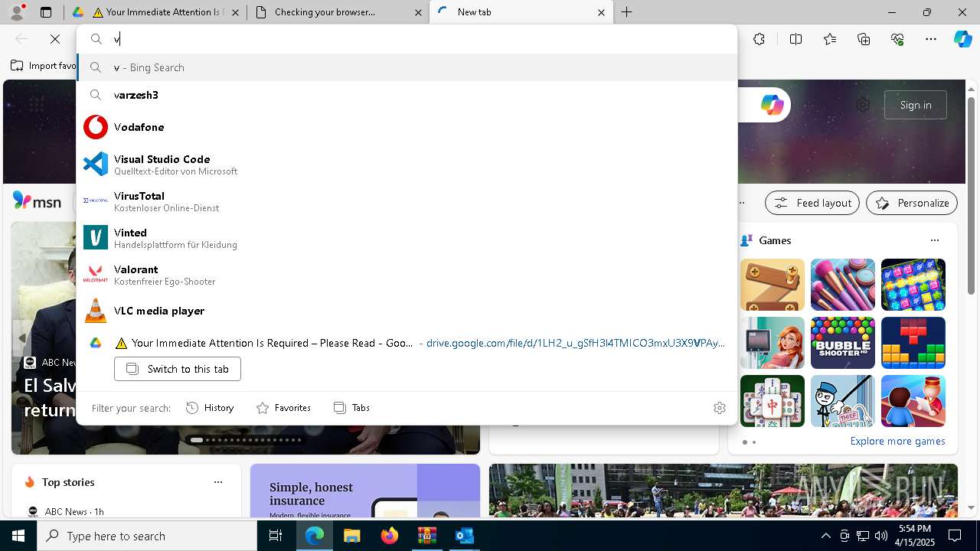Image resolution: width=980 pixels, height=551 pixels.
Task: Open Games card more options
Action: pyautogui.click(x=934, y=240)
